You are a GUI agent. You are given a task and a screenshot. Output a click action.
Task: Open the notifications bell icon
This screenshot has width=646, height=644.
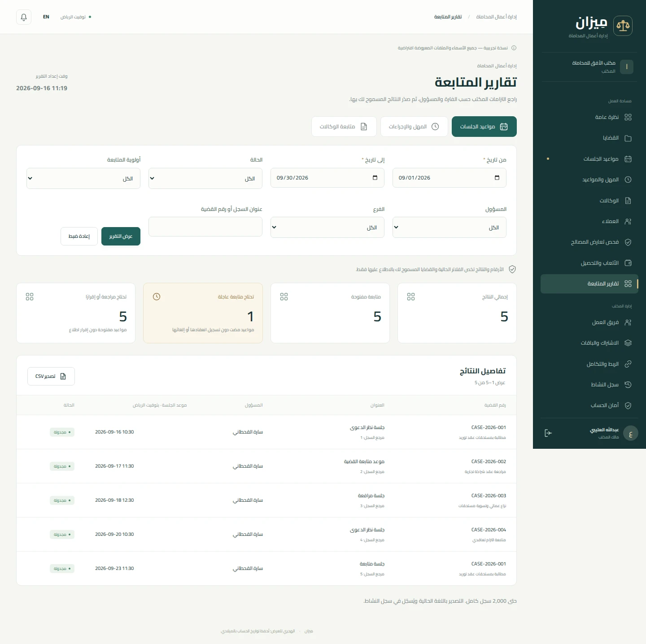(24, 17)
